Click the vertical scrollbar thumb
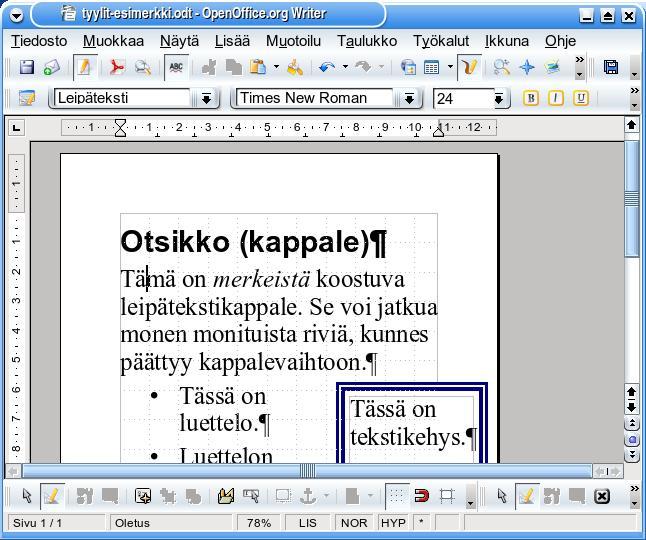646x540 pixels. (632, 199)
